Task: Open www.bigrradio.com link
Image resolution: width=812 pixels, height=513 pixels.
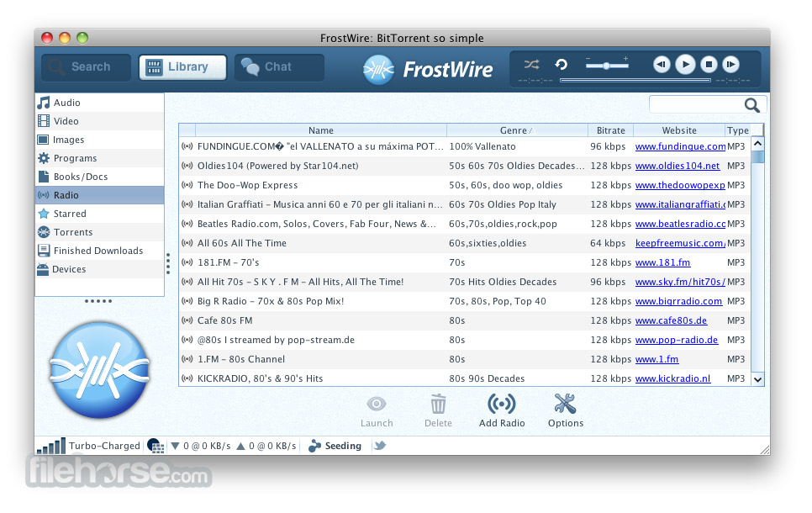Action: (678, 302)
